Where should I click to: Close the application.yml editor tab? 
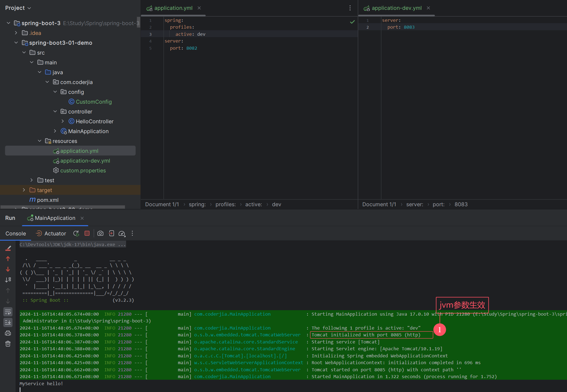(199, 8)
